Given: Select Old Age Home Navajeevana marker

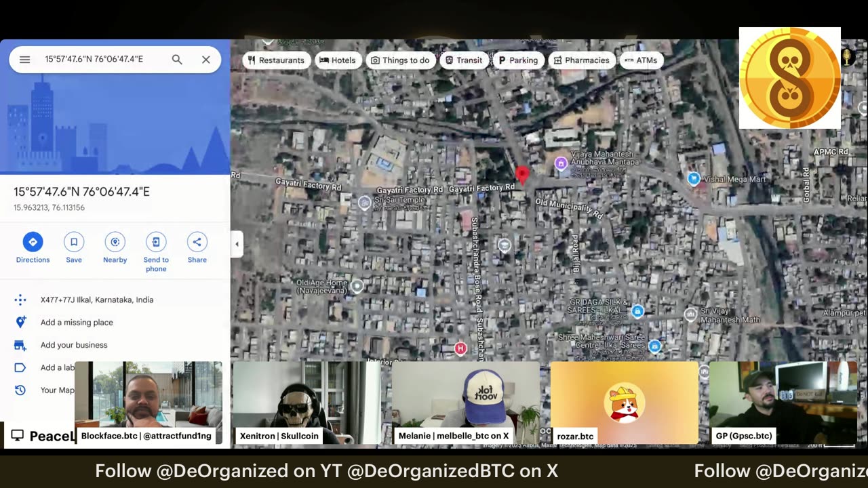Looking at the screenshot, I should (x=357, y=286).
